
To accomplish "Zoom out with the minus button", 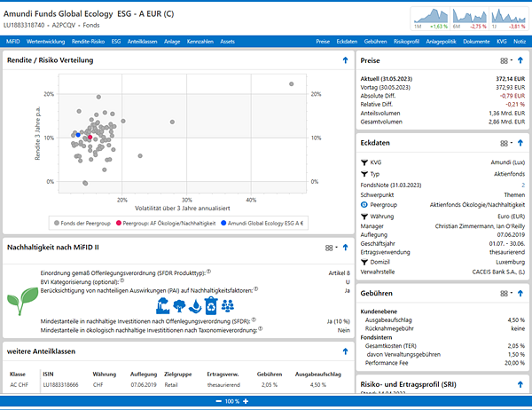I will [x=218, y=401].
